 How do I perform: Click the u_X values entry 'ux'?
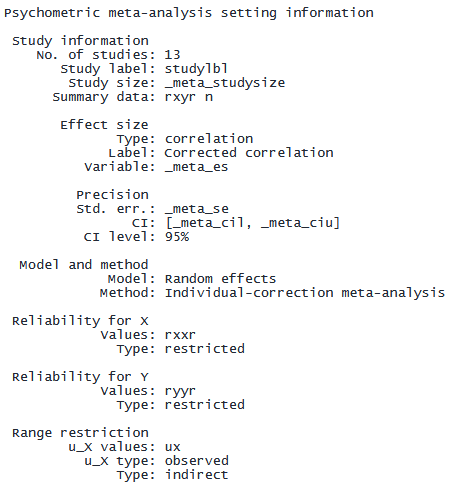pos(173,447)
